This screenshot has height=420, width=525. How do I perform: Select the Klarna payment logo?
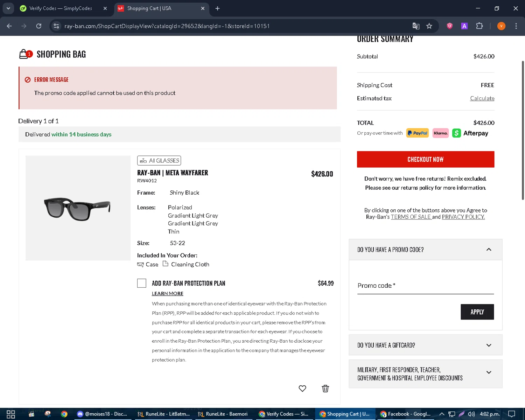point(441,133)
